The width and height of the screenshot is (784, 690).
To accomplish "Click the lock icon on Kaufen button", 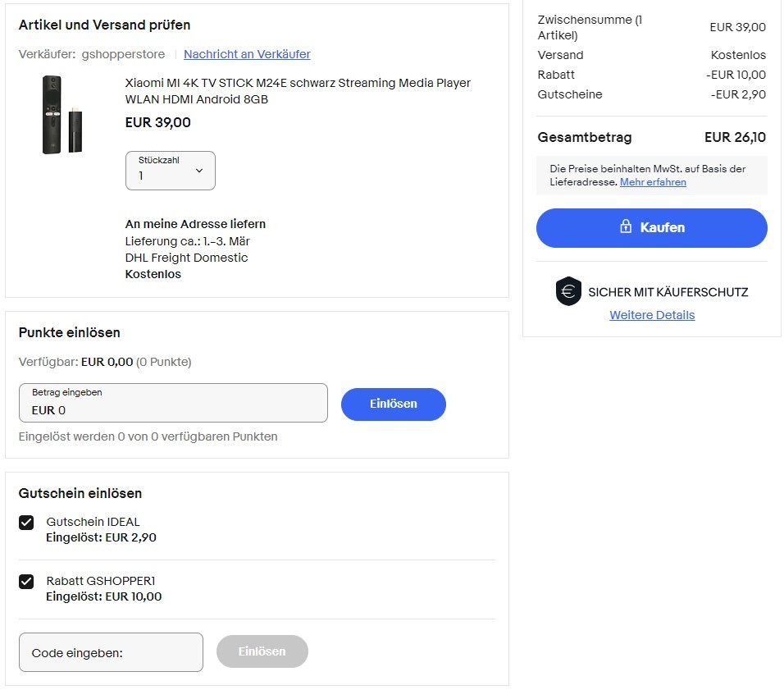I will (x=626, y=226).
